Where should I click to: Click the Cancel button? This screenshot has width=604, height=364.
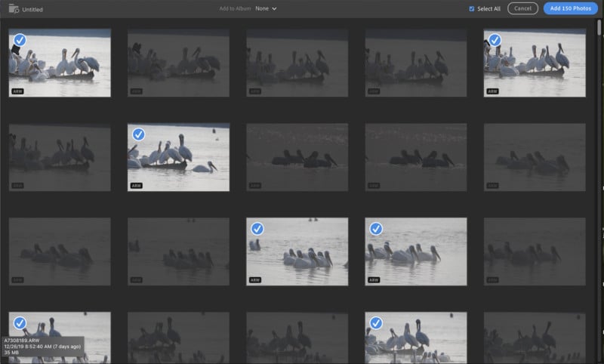[x=522, y=8]
